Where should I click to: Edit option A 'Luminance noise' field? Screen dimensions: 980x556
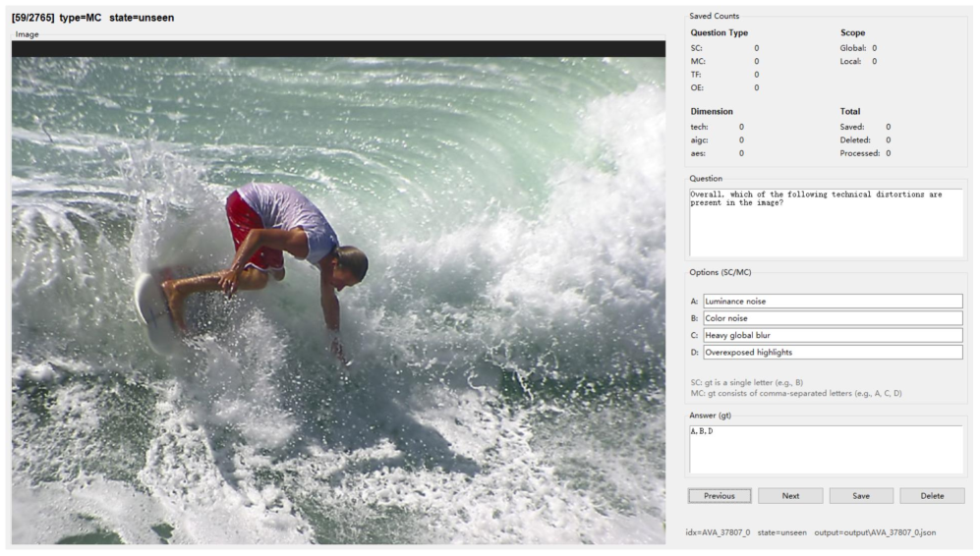coord(833,302)
